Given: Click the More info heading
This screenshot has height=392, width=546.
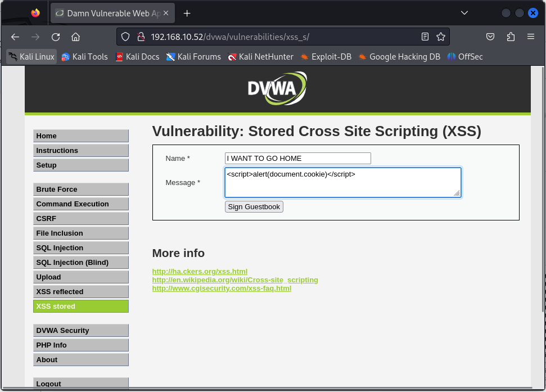Looking at the screenshot, I should [x=178, y=253].
